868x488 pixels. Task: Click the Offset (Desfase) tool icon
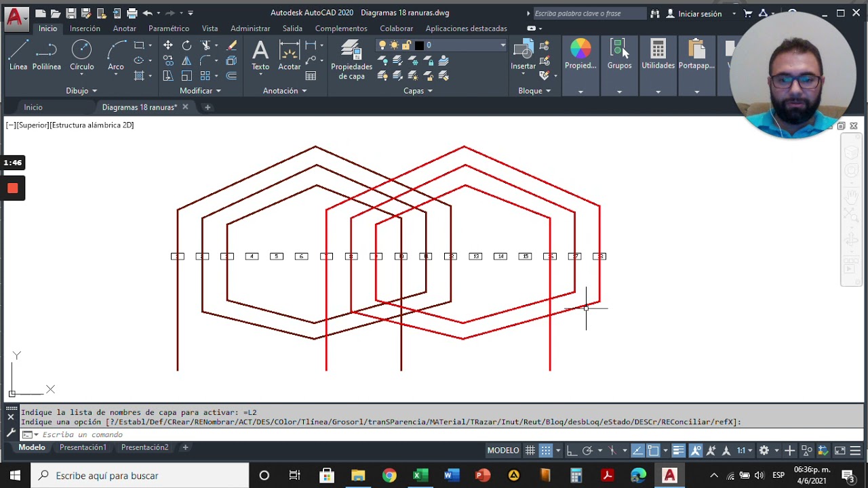tap(231, 76)
